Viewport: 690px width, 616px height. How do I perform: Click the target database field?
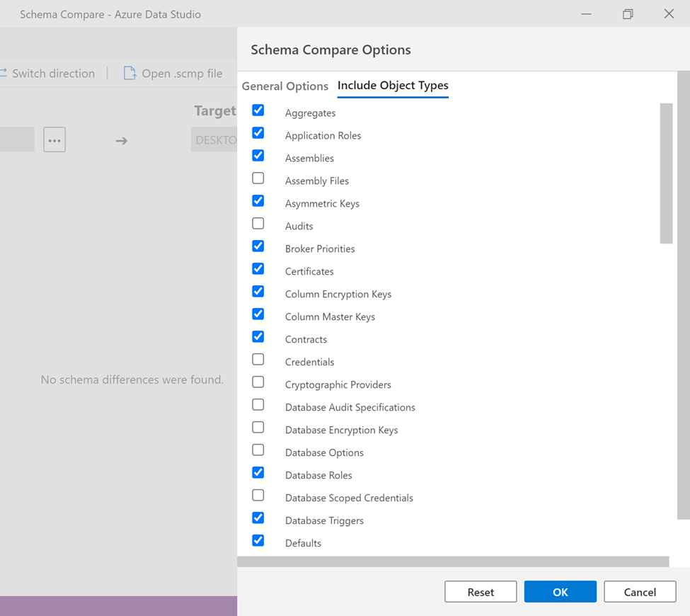click(214, 140)
